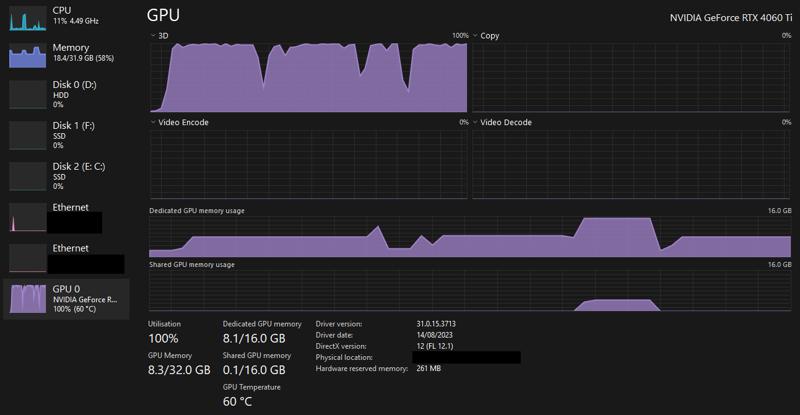Select the Memory usage graph thumbnail
800x415 pixels.
click(28, 55)
